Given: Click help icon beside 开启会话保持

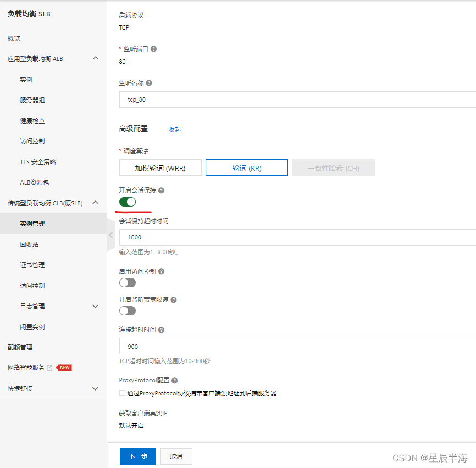Looking at the screenshot, I should [x=161, y=191].
